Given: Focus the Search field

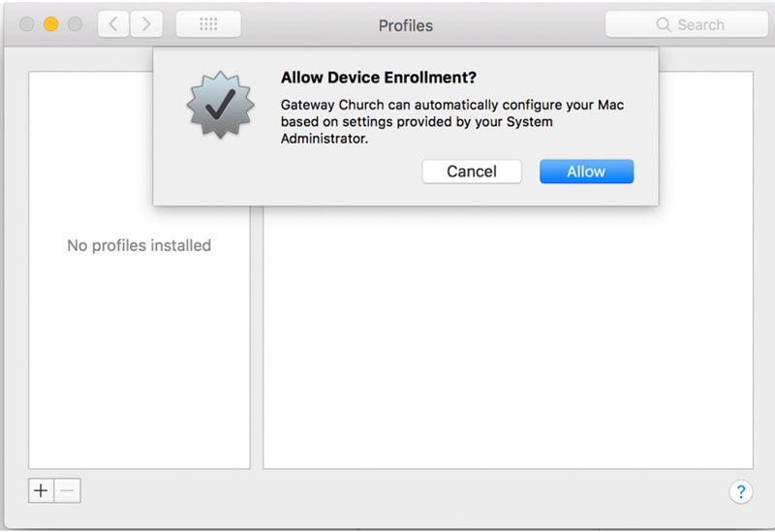Looking at the screenshot, I should (687, 24).
